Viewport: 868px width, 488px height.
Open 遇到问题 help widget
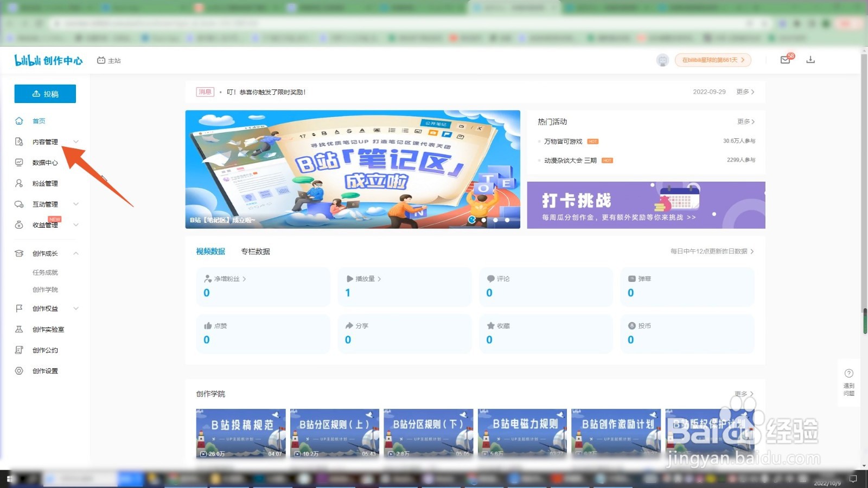[849, 382]
